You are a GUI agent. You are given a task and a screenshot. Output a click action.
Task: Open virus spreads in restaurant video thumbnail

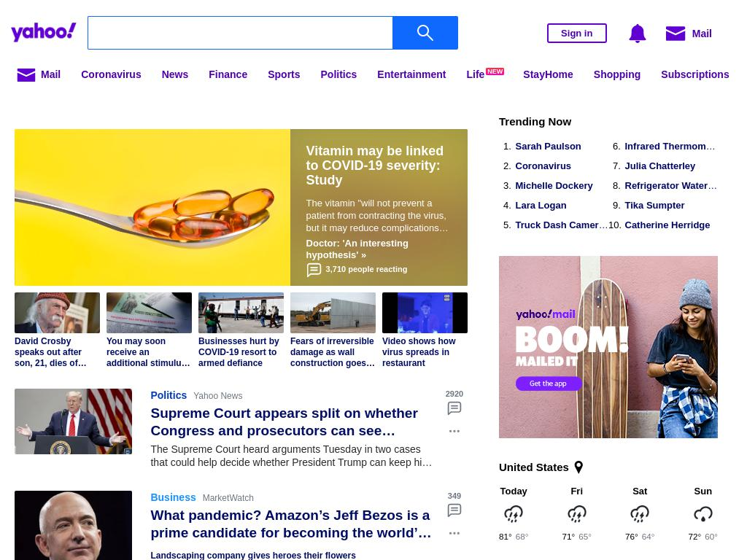(425, 312)
